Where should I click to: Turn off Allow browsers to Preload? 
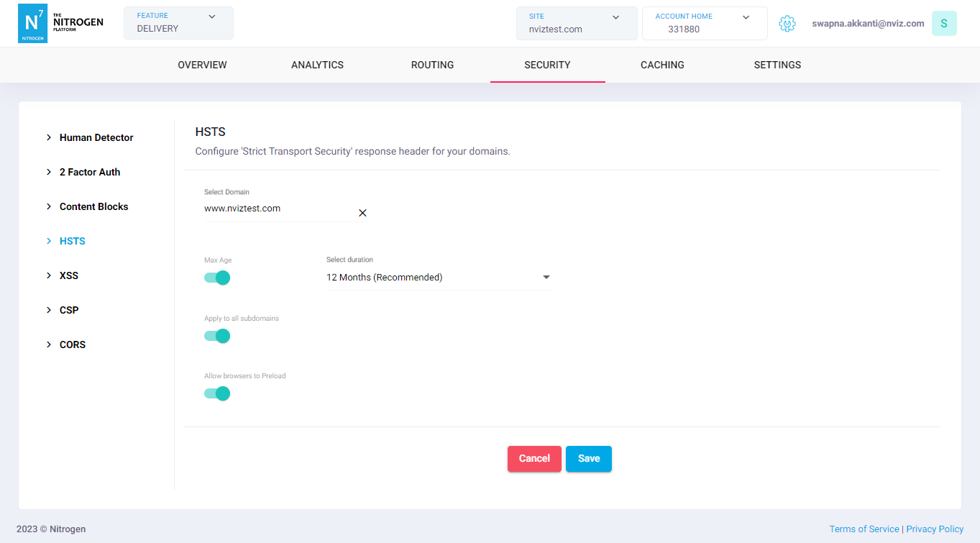point(217,393)
